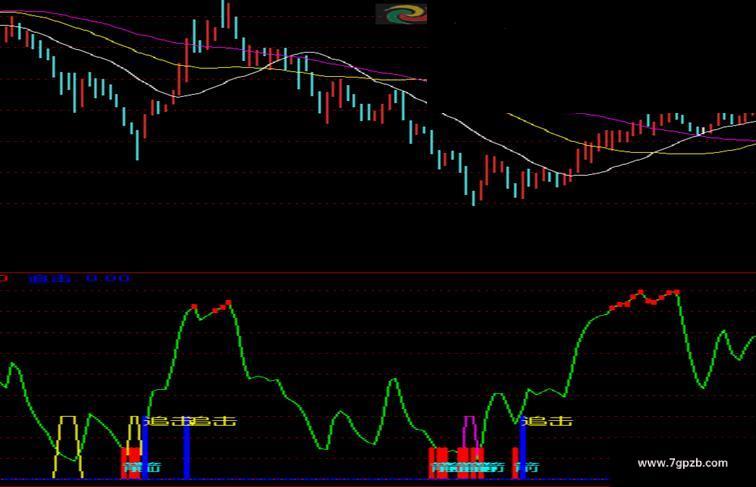Select the blue "追击: 0.00" indicator readout
The image size is (756, 487).
click(x=79, y=278)
